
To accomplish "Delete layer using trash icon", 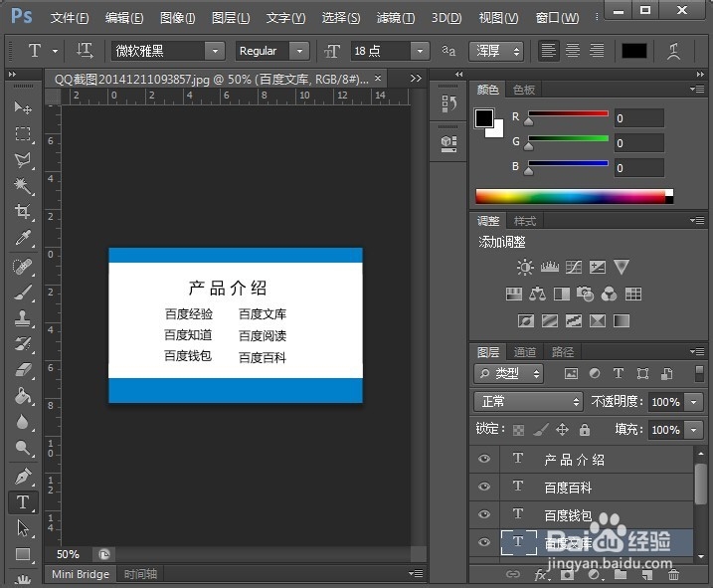I will point(674,575).
